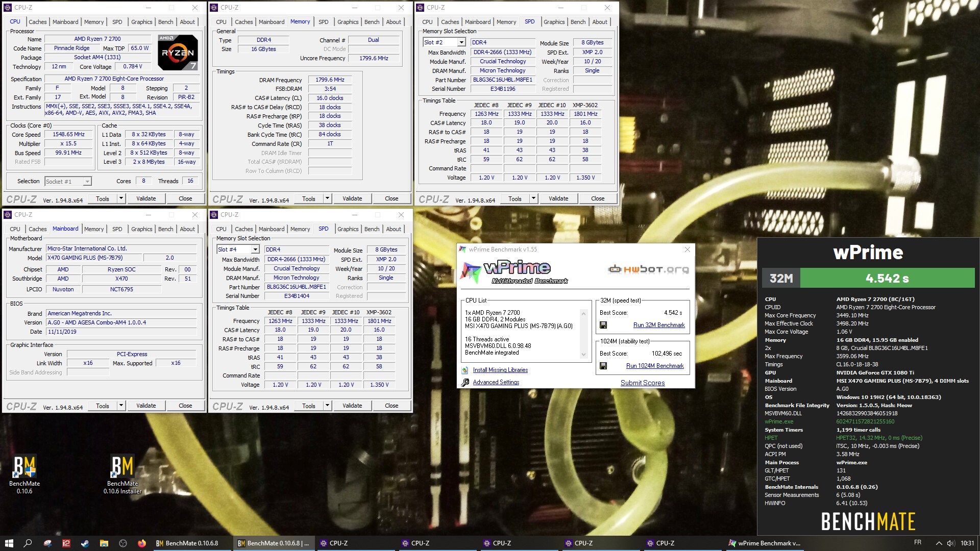Click Tools button in the Slot #2 SPD window
Screen dimensions: 980x551
(x=515, y=198)
